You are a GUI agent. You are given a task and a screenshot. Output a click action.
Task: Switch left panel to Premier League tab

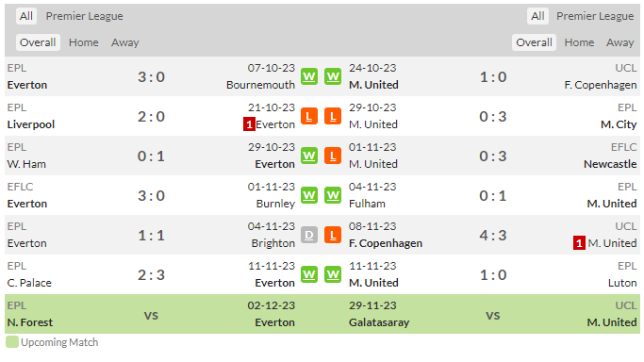(84, 16)
